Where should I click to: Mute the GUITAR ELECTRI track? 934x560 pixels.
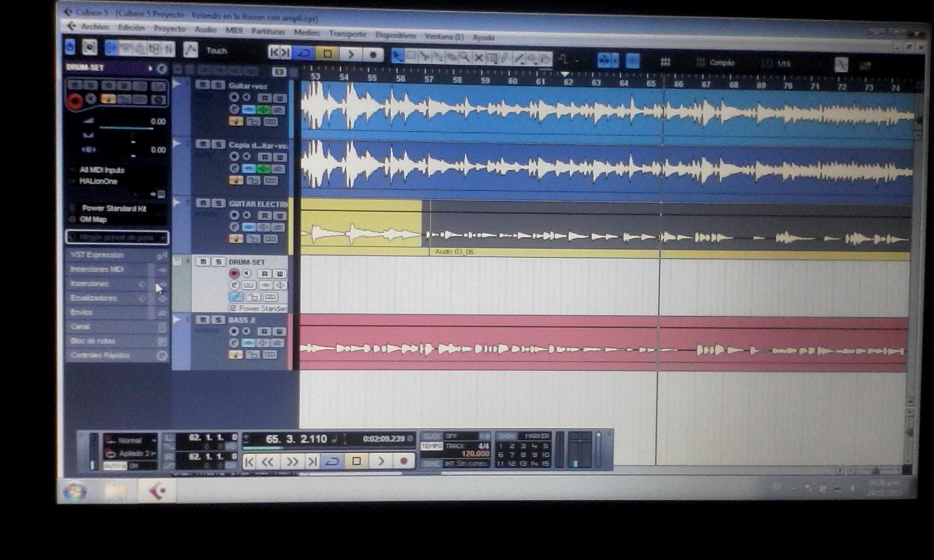coord(203,203)
